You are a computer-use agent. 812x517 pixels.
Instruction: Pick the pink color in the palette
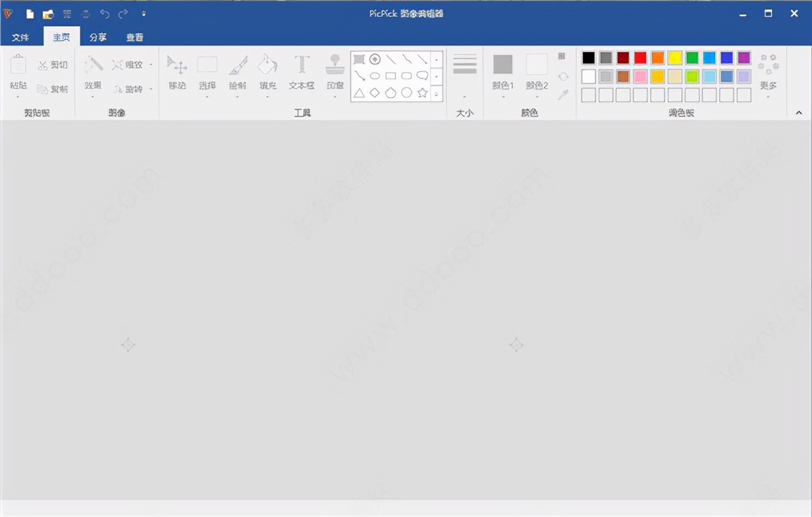[640, 76]
